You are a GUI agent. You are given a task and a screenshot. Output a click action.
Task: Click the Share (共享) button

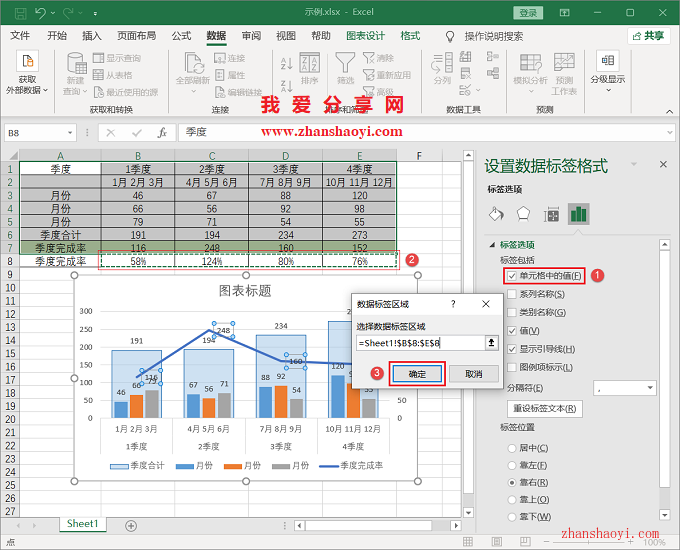[649, 36]
